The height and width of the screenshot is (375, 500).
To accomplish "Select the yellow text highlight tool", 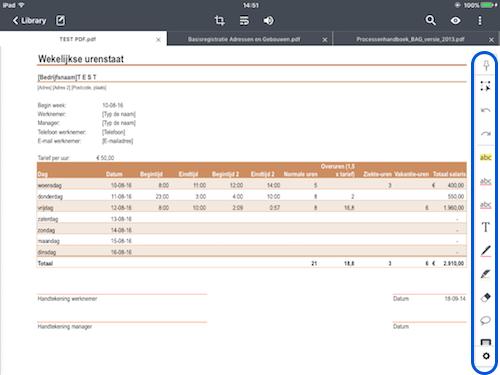I will pyautogui.click(x=486, y=157).
